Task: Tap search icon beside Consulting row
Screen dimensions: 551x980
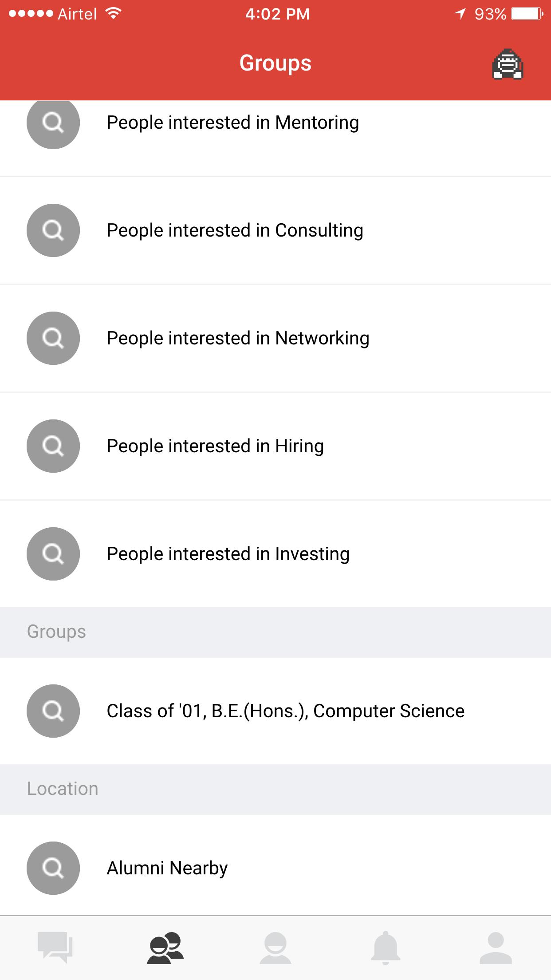Action: tap(53, 230)
